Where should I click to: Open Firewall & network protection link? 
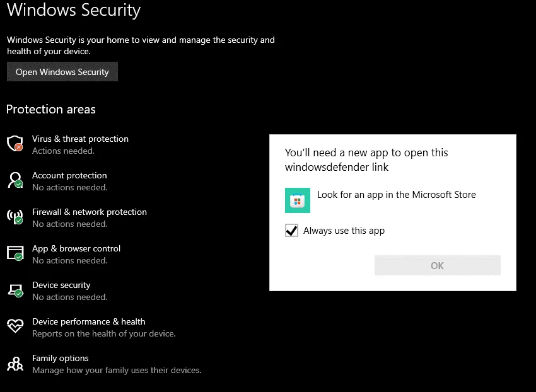point(89,212)
